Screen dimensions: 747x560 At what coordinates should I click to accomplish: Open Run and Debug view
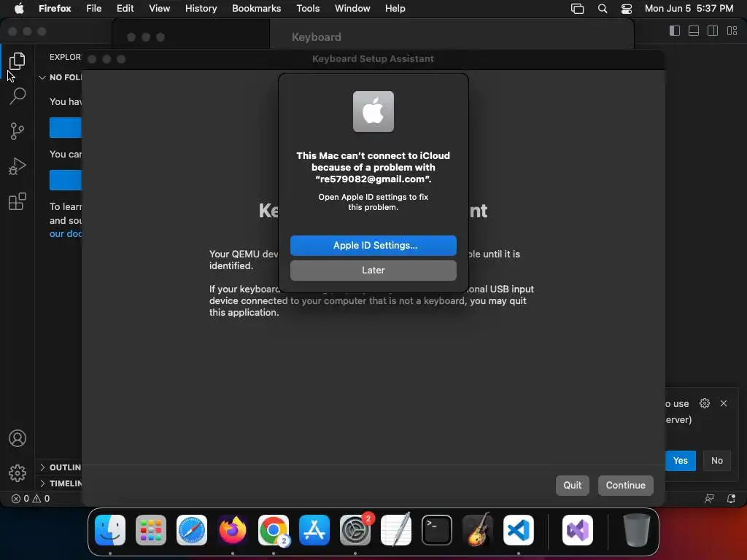coord(18,166)
